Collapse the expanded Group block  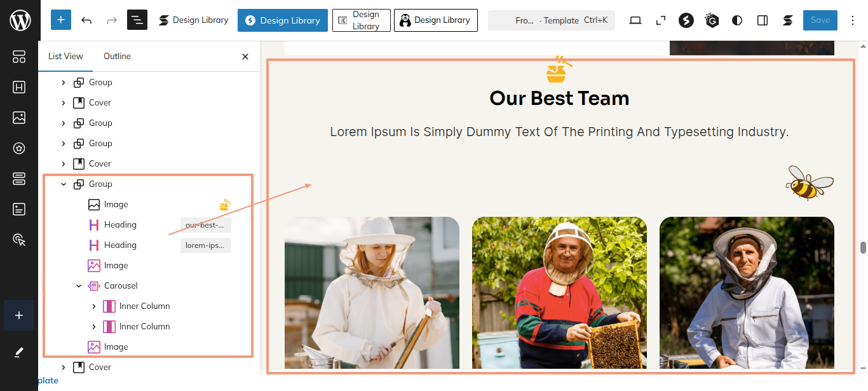point(64,184)
